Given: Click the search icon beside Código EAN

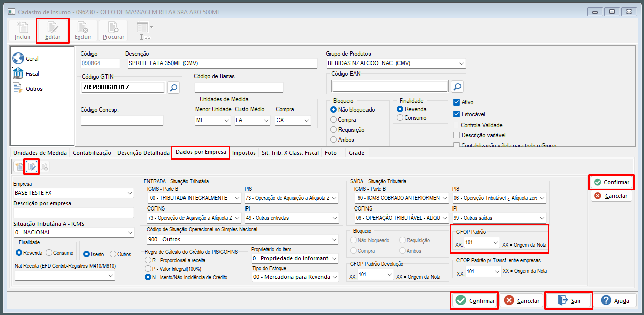Looking at the screenshot, I should 457,87.
